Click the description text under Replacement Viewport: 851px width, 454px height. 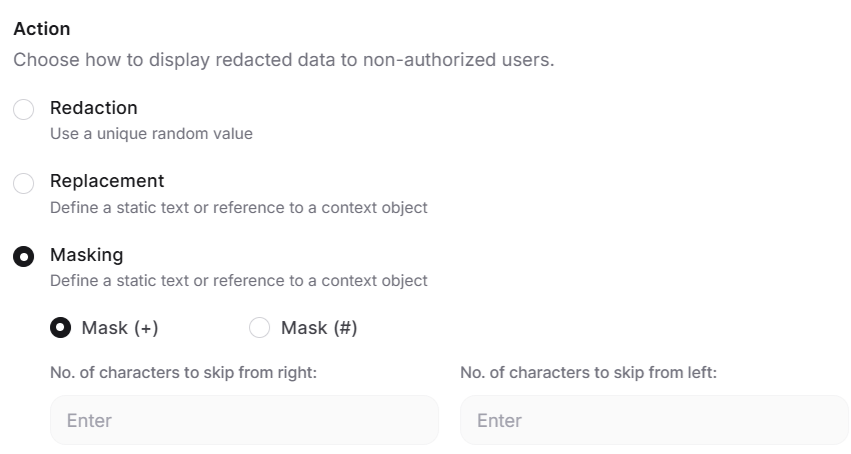239,207
